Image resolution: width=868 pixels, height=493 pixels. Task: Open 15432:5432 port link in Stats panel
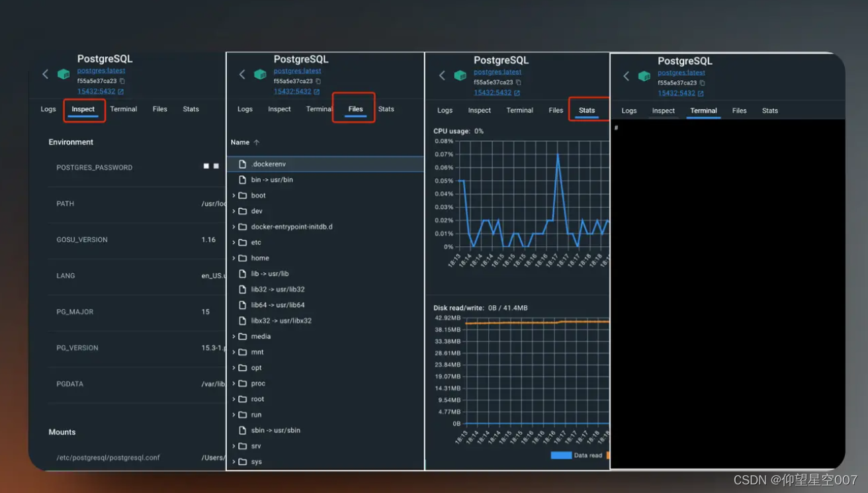point(493,93)
